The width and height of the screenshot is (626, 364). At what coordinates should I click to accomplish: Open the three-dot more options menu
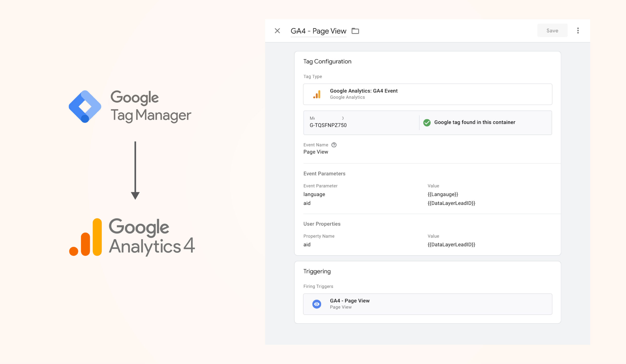click(578, 31)
